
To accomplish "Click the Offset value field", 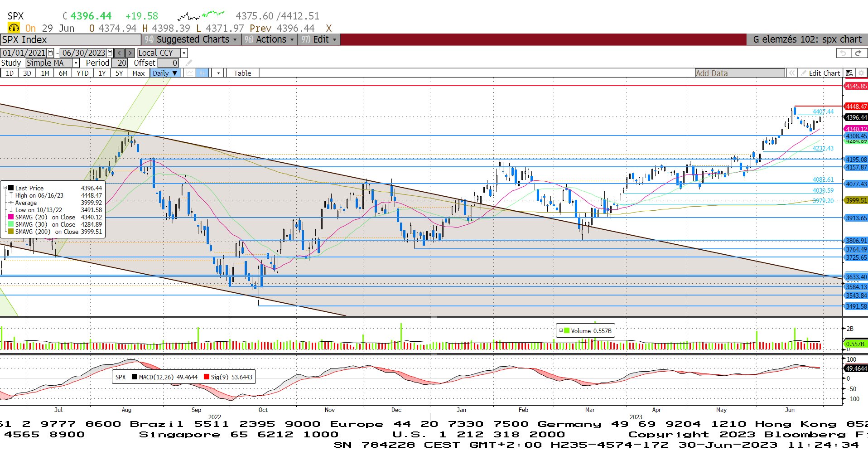I will pyautogui.click(x=168, y=63).
